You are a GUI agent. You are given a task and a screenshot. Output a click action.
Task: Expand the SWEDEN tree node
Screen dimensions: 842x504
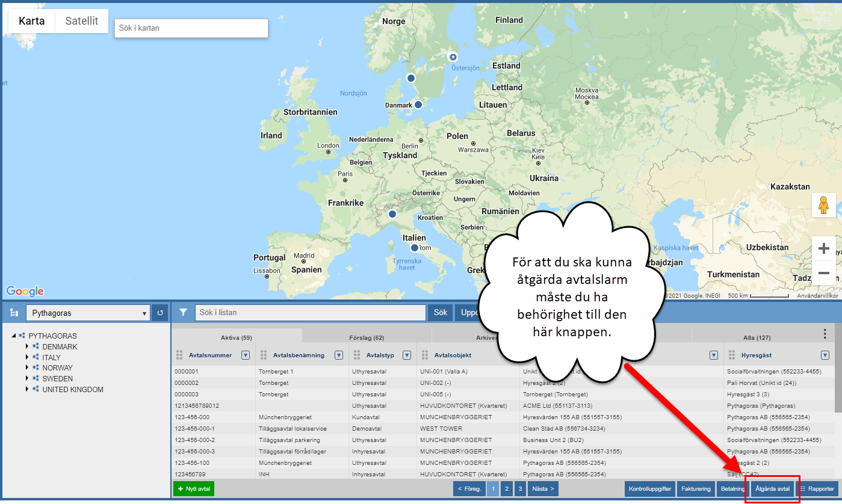[x=26, y=379]
